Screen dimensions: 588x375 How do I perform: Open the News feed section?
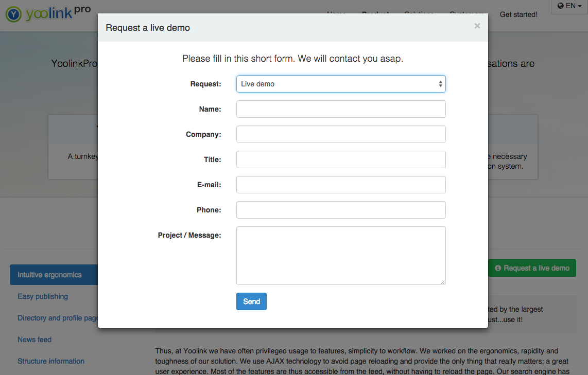point(34,340)
